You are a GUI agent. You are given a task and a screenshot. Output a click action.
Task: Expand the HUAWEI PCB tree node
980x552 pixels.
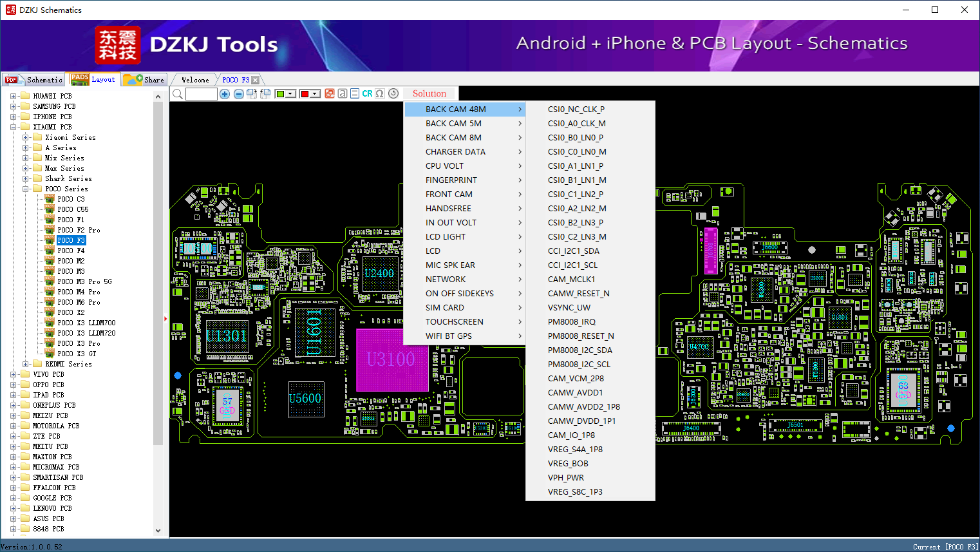tap(13, 96)
